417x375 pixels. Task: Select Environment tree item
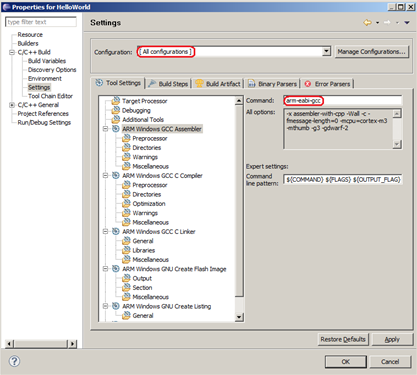(45, 79)
